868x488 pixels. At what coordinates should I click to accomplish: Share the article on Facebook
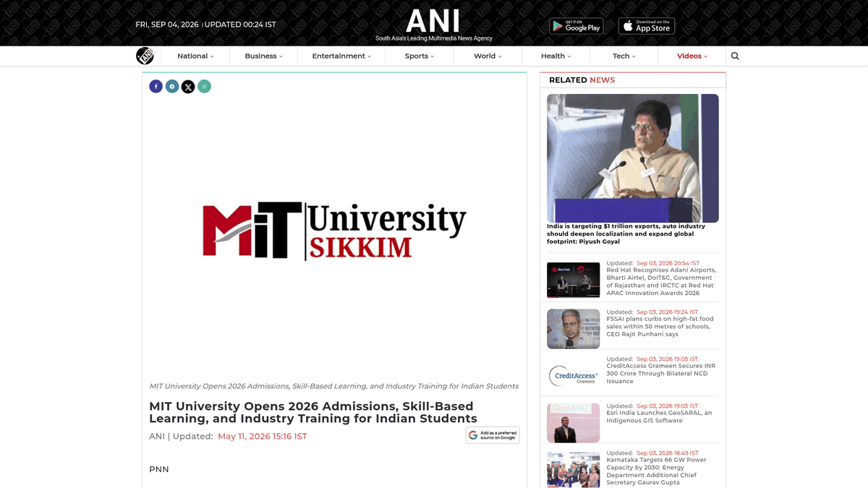pyautogui.click(x=156, y=87)
